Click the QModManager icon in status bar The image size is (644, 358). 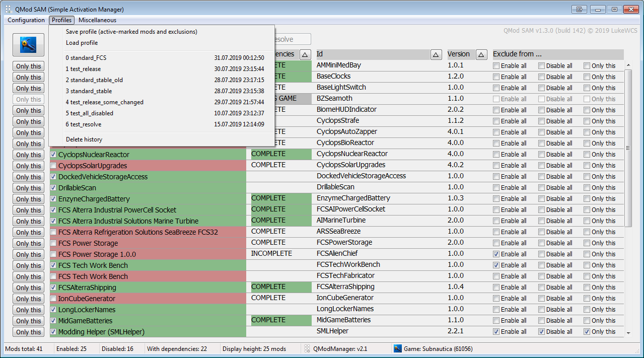[x=307, y=348]
